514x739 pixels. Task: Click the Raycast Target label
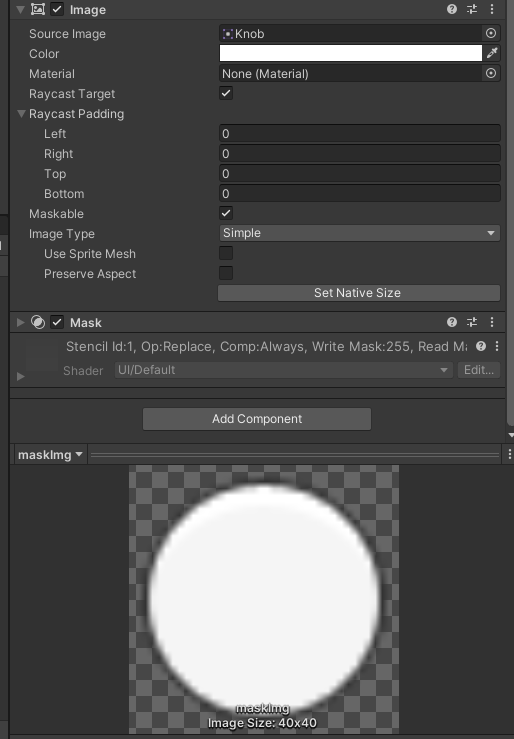72,94
